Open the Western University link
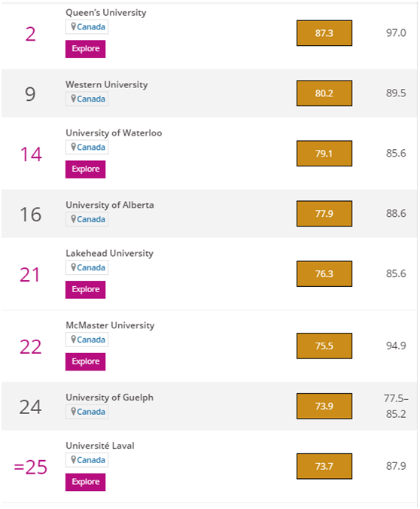This screenshot has width=420, height=509. click(x=106, y=85)
